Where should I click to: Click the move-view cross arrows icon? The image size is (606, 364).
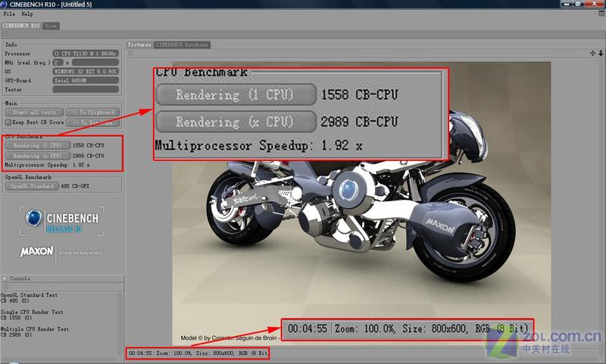click(593, 53)
